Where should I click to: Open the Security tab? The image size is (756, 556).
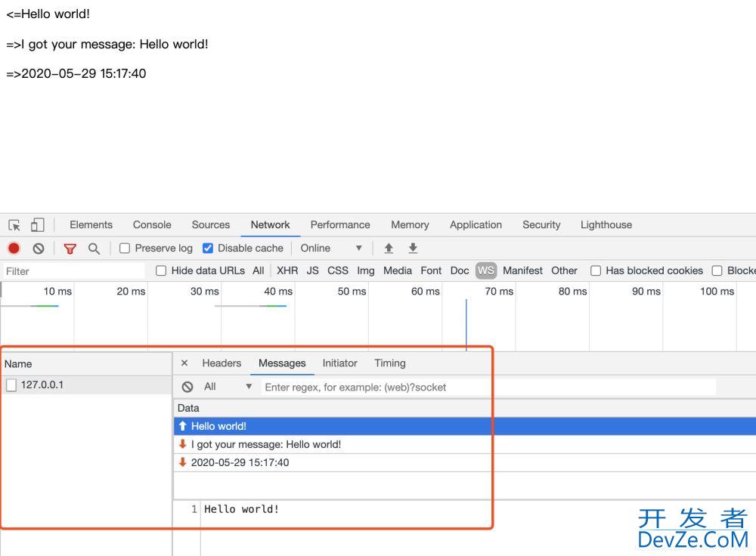(x=541, y=224)
